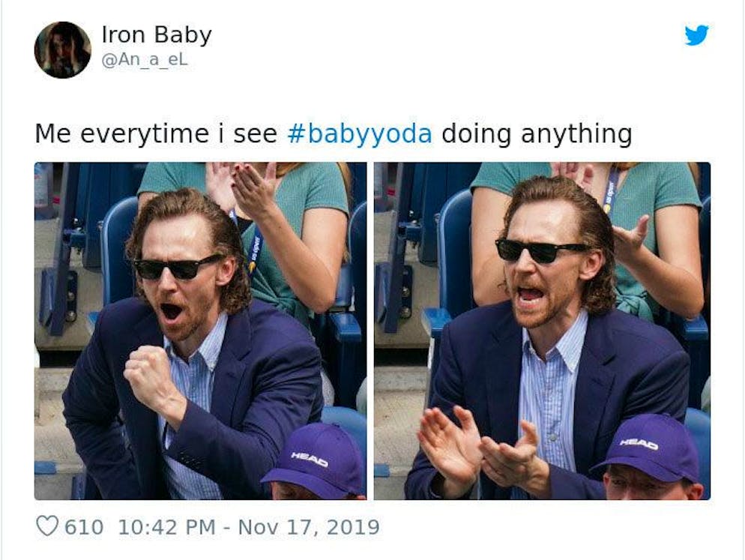The image size is (745, 560).
Task: Click the heart like icon
Action: coord(47,526)
